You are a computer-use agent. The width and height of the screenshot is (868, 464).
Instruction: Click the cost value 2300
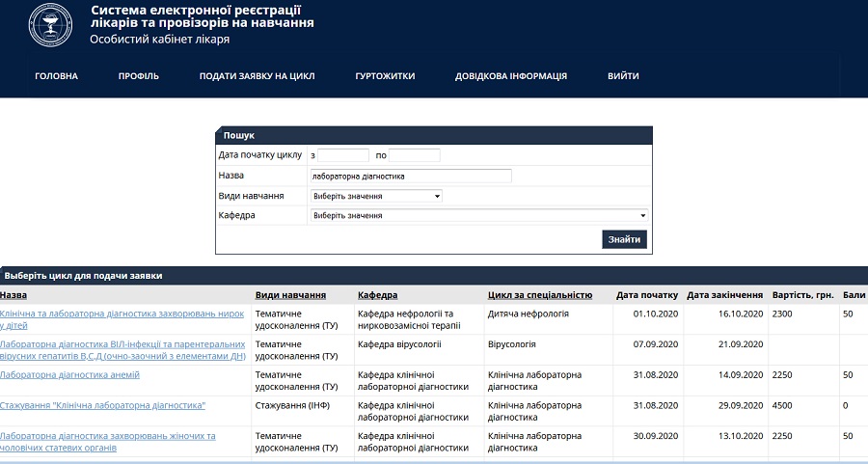(782, 314)
